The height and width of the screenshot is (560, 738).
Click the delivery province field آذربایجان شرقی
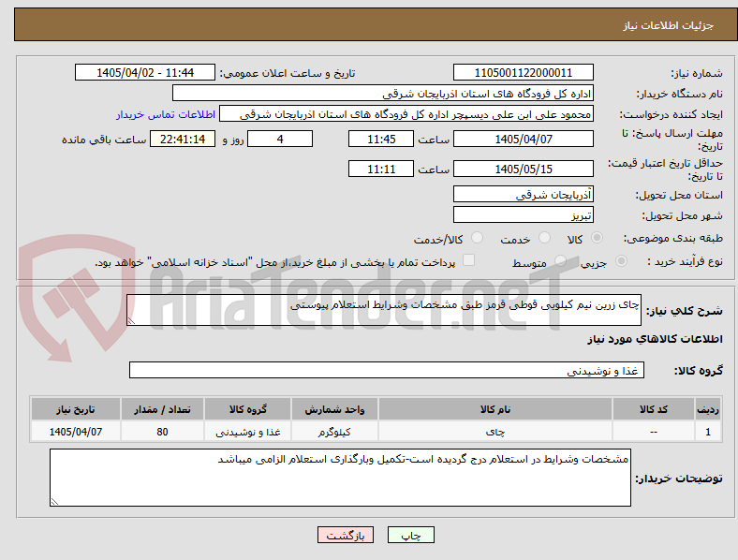[523, 194]
